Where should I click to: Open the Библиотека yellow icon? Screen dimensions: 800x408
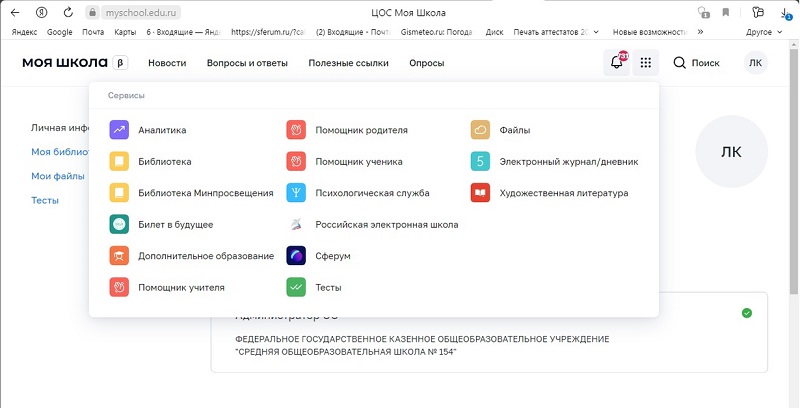coord(119,162)
